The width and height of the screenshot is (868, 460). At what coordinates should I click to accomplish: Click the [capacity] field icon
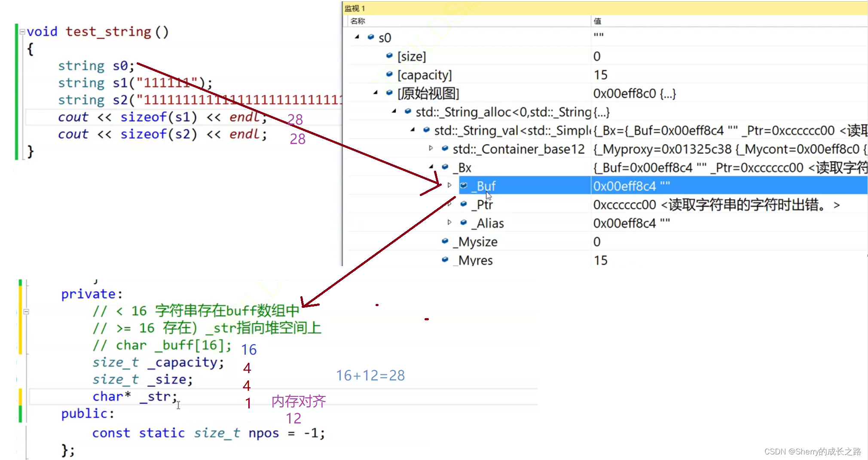389,74
